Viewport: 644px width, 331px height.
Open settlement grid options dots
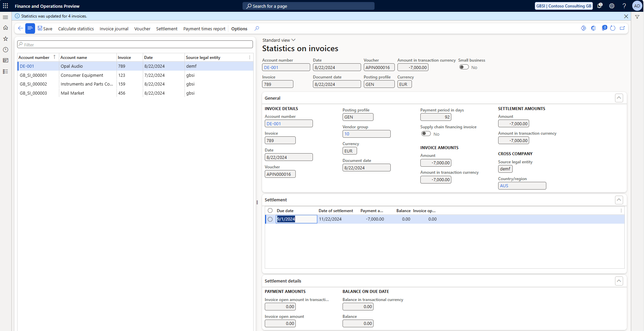pos(621,211)
